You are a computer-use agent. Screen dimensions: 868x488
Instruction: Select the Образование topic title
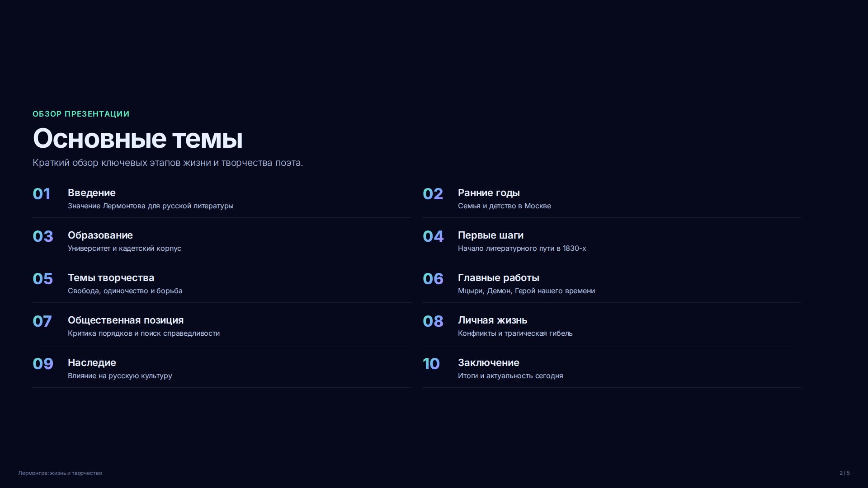(x=100, y=235)
